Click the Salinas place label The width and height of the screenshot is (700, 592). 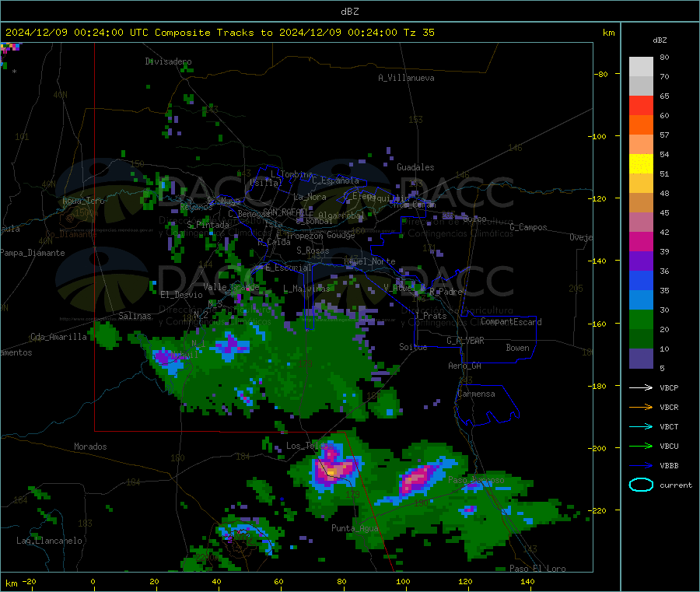click(x=135, y=316)
